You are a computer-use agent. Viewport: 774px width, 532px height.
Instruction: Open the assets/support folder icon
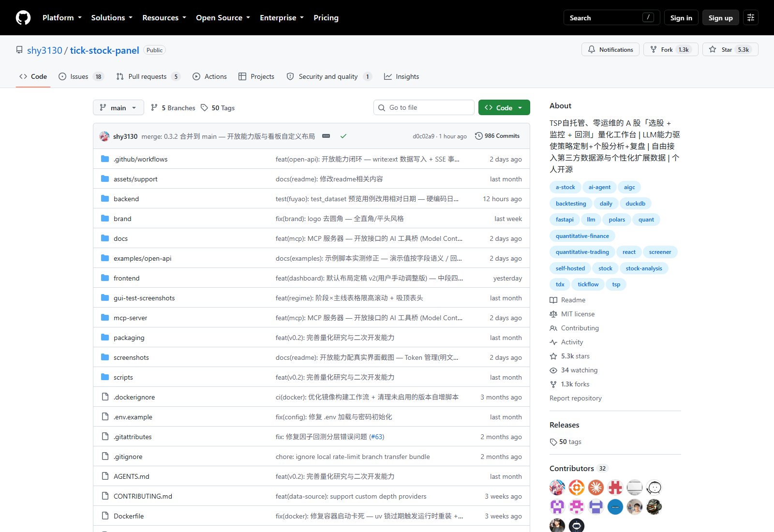[x=105, y=178]
